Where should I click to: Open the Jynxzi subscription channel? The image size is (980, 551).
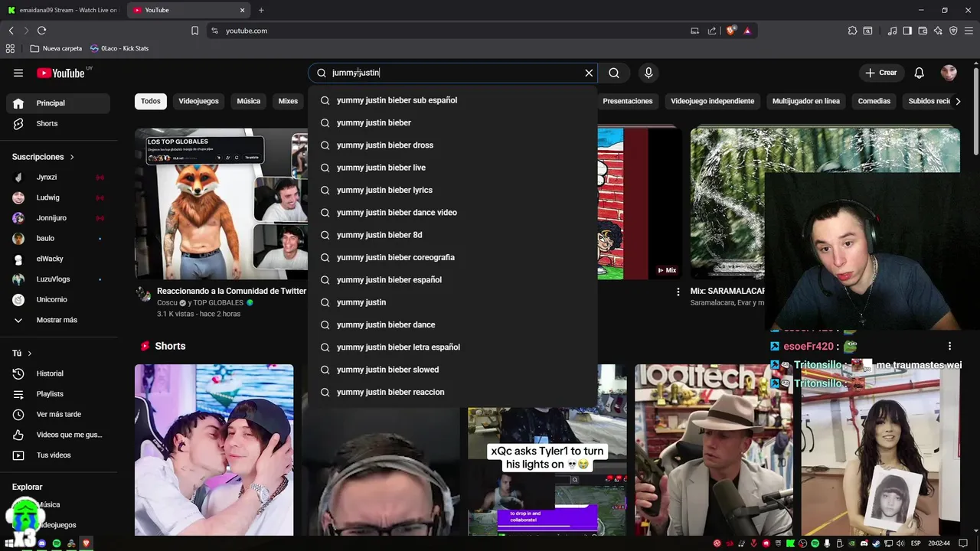[58, 177]
